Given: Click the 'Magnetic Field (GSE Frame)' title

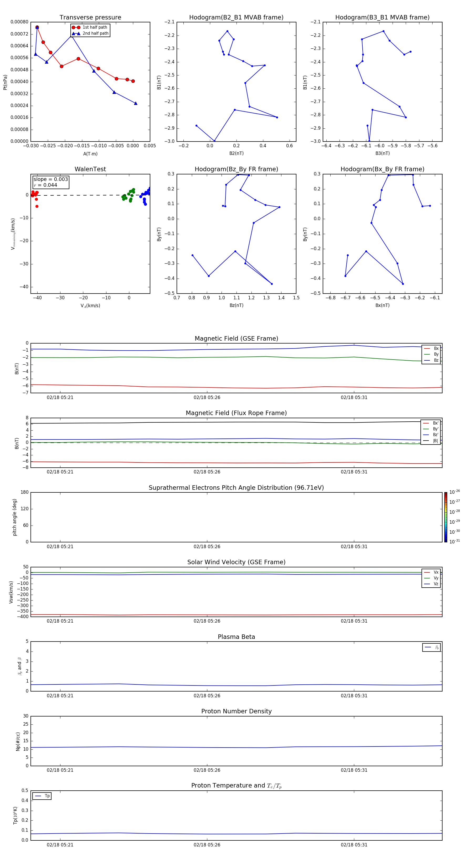Looking at the screenshot, I should pos(236,339).
